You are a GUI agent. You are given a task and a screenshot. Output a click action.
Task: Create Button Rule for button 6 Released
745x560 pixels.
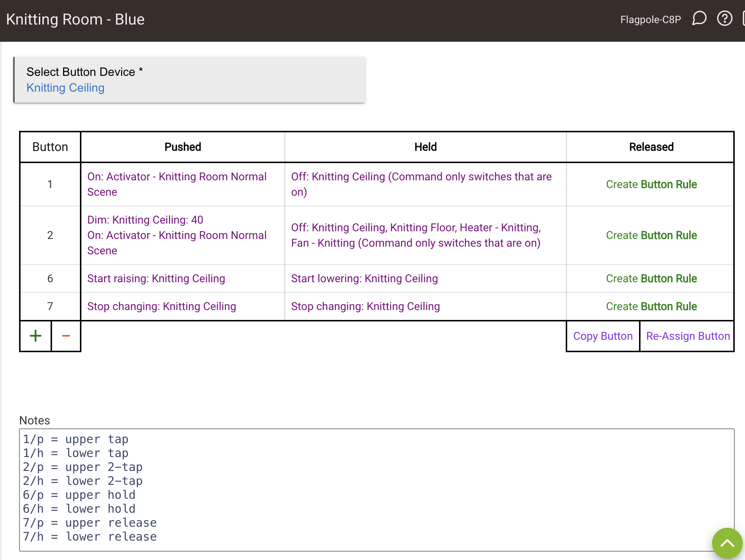click(x=651, y=279)
